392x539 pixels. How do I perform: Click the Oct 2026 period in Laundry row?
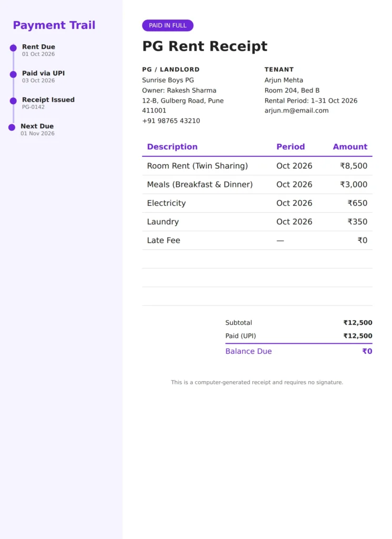295,222
